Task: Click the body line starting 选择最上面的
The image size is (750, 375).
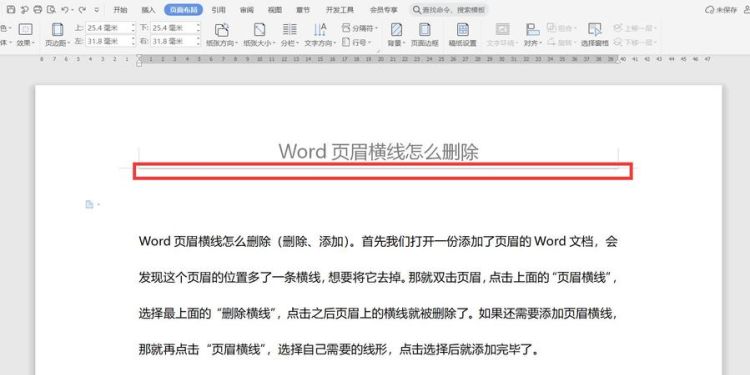Action: [x=378, y=314]
